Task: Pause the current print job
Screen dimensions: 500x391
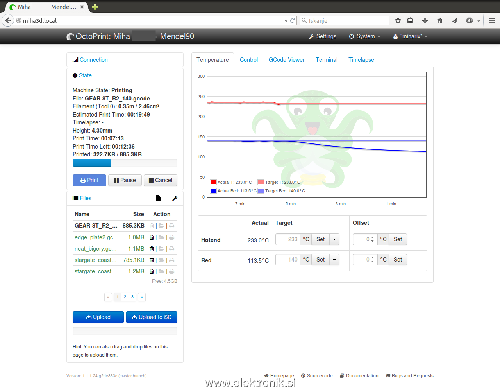Action: [125, 180]
